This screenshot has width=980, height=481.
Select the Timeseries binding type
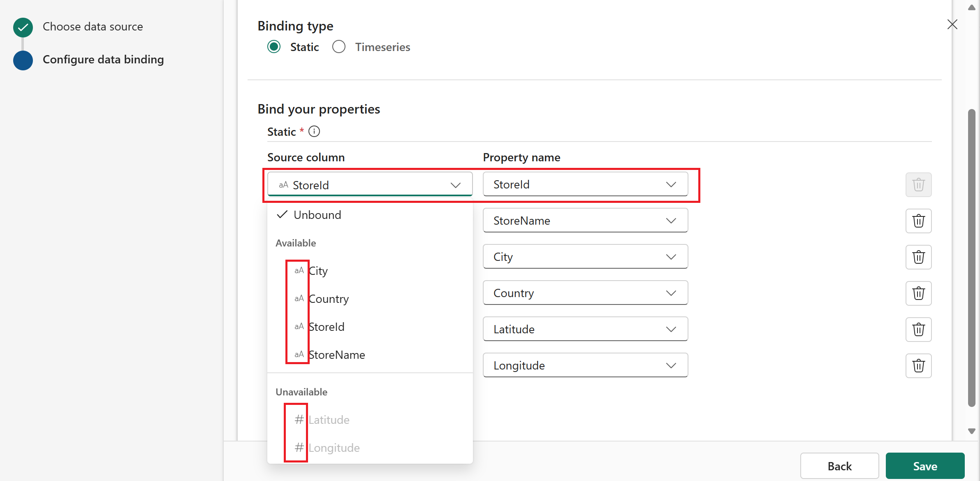[x=338, y=46]
